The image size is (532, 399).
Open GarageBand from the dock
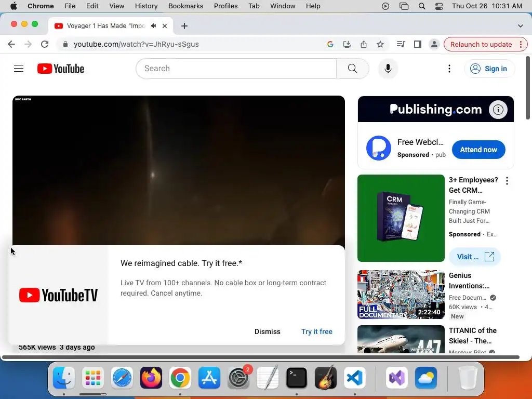tap(326, 378)
